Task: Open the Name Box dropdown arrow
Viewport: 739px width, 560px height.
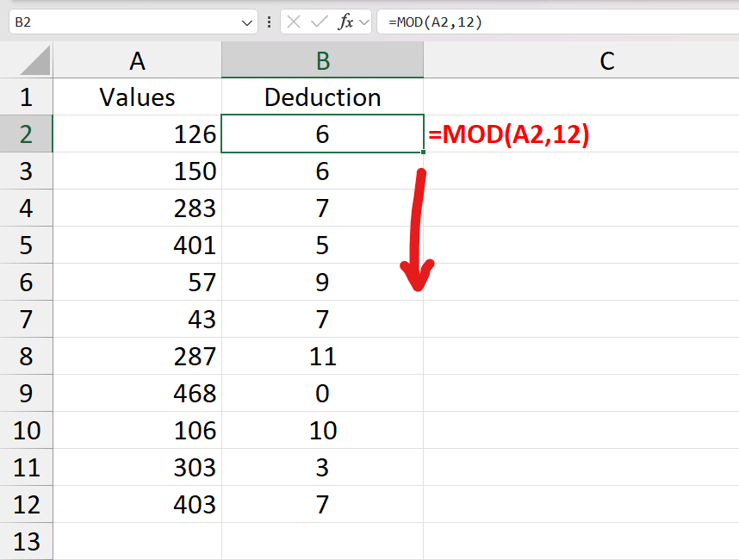Action: (x=246, y=22)
